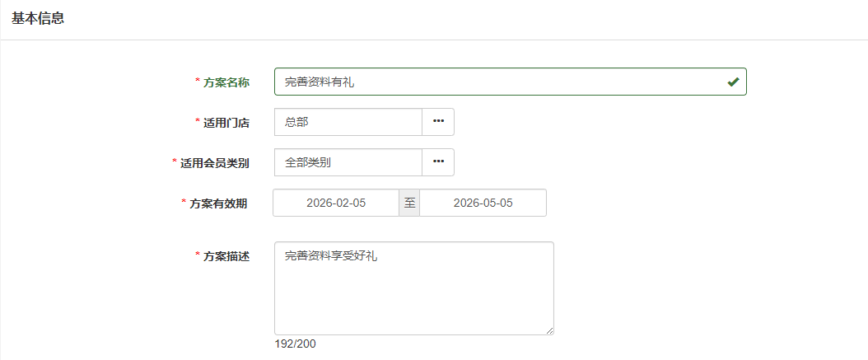Click the 基本信息 section heading
868x360 pixels.
(38, 18)
